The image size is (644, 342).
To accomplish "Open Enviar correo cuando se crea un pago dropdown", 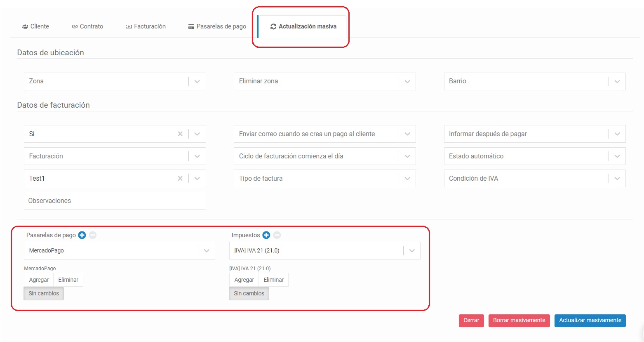I will click(325, 134).
